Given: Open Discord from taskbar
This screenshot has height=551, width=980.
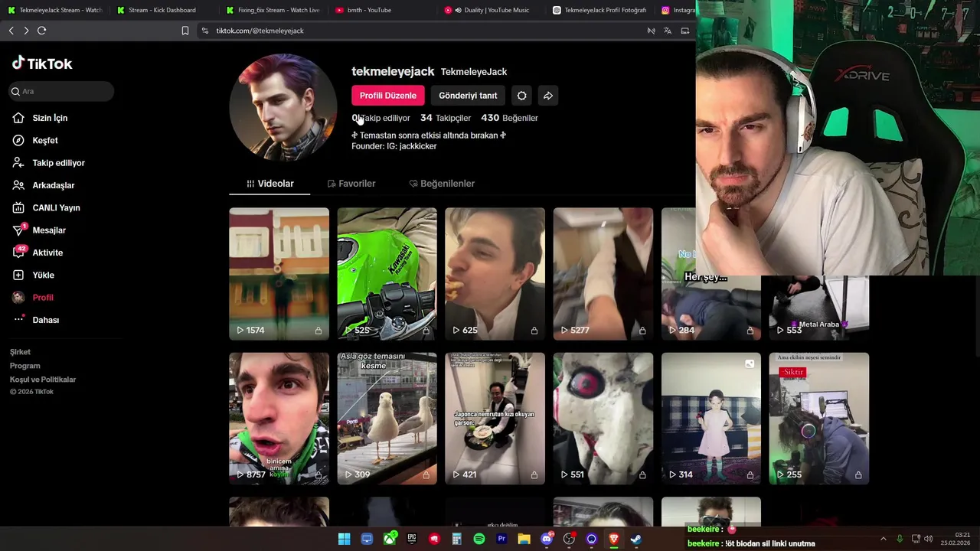Looking at the screenshot, I should (547, 539).
